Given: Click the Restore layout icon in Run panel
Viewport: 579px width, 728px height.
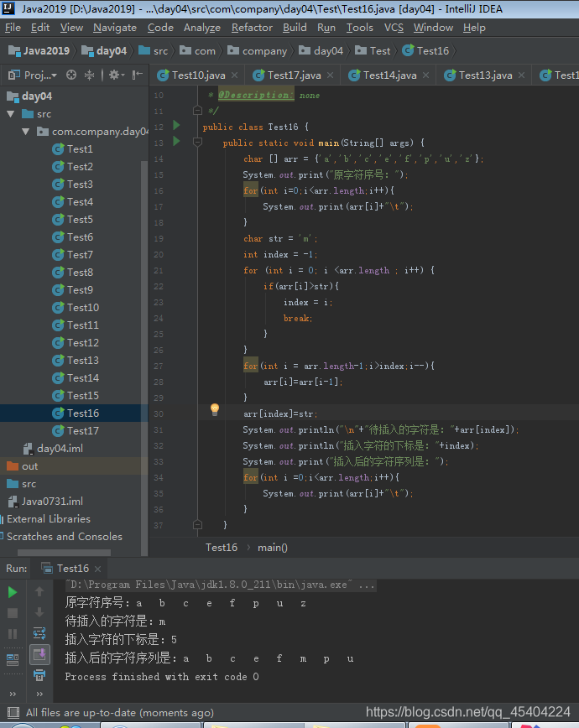Looking at the screenshot, I should pos(13,659).
